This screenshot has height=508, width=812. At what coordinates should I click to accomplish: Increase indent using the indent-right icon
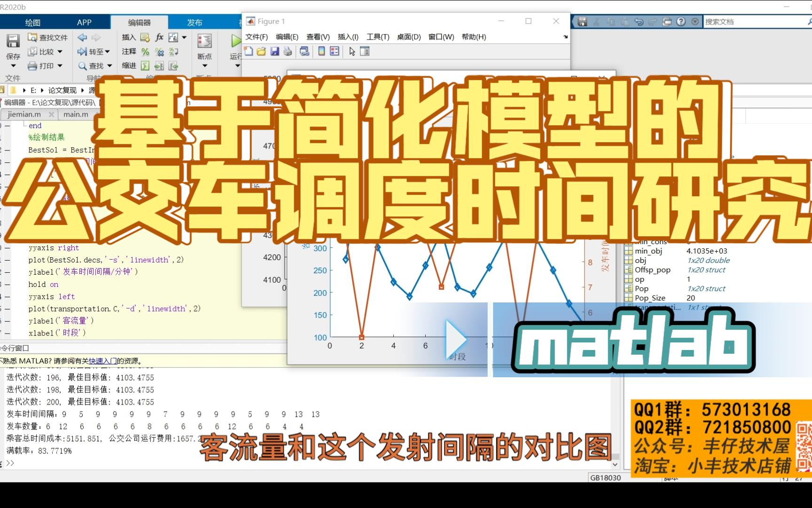[x=159, y=66]
